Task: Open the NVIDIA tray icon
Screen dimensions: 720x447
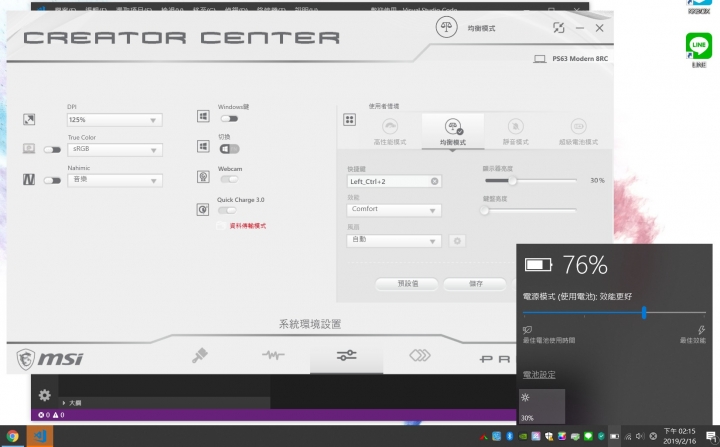Action: pyautogui.click(x=523, y=436)
